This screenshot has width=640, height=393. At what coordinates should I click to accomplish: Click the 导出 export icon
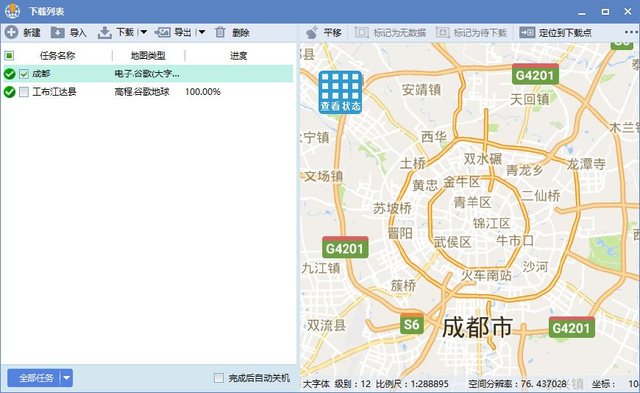[162, 32]
